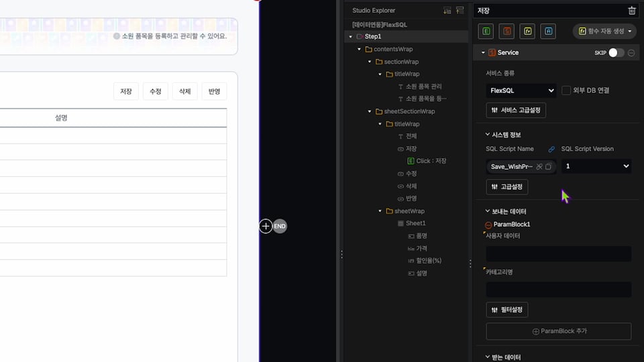The width and height of the screenshot is (644, 362).
Task: Click the collapse-all icon in Studio Explorer
Action: click(x=460, y=10)
